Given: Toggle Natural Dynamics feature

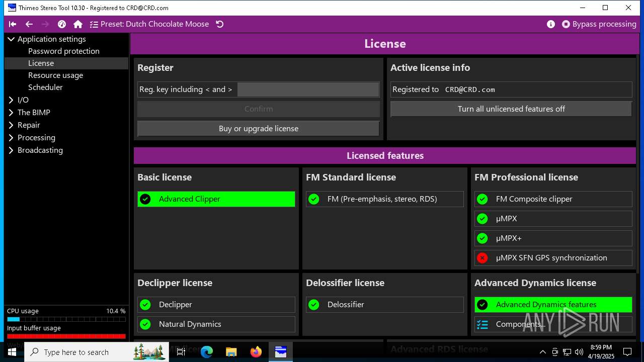Looking at the screenshot, I should tap(216, 324).
